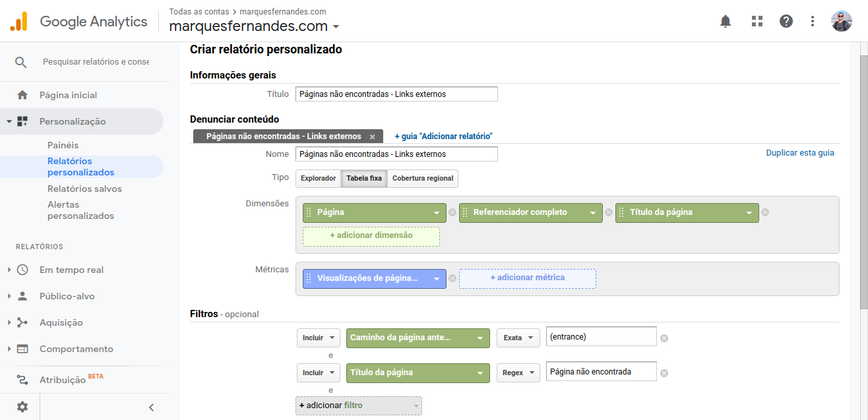Click the Google Analytics logo icon
This screenshot has width=868, height=420.
pyautogui.click(x=18, y=22)
